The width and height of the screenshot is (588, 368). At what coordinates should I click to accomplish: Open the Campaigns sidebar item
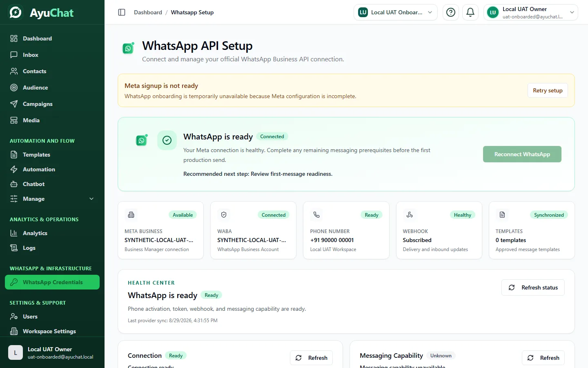click(52, 104)
